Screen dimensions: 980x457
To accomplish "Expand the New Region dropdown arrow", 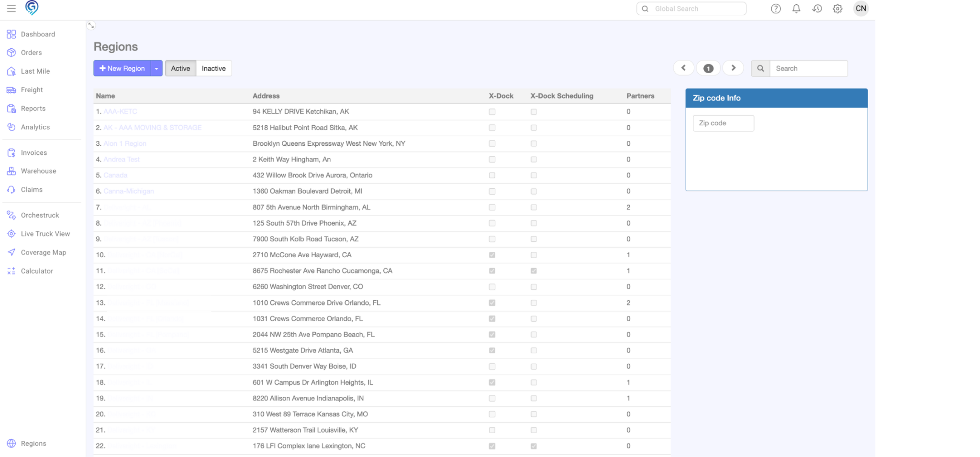I will (156, 68).
